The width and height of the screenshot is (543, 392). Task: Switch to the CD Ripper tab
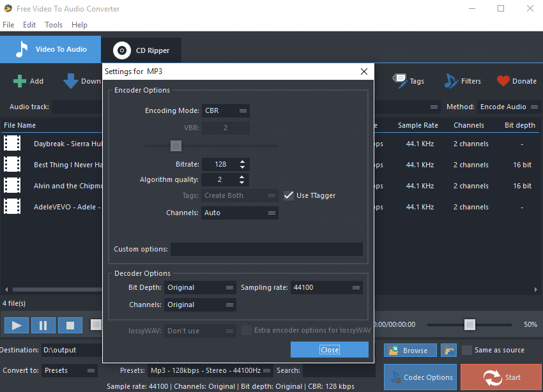[x=141, y=50]
